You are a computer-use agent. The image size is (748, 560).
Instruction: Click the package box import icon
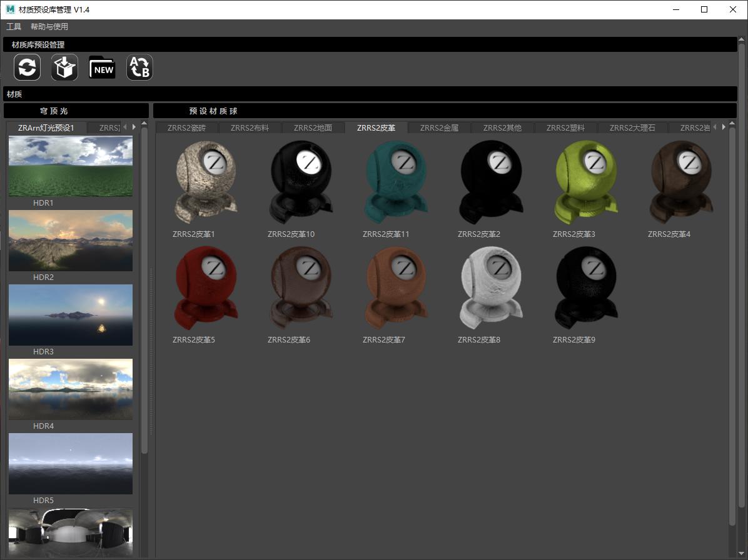pos(64,67)
